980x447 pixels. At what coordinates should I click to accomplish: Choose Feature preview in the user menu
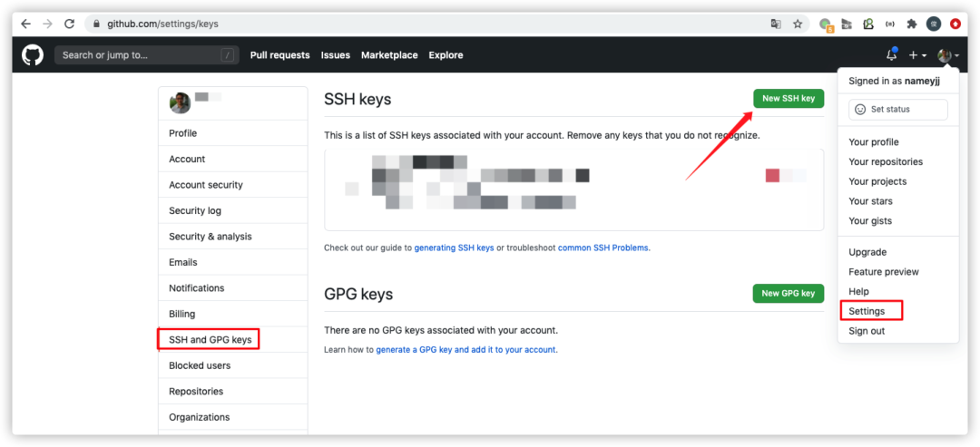898,272
